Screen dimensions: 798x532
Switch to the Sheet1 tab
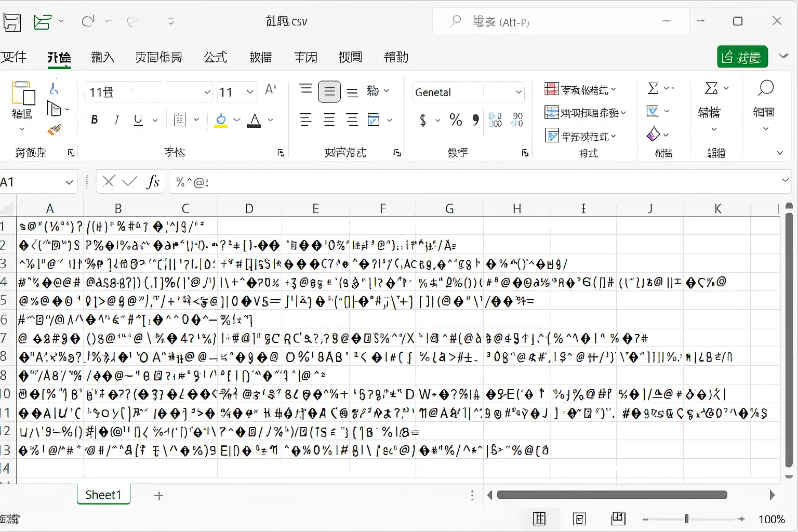click(103, 495)
